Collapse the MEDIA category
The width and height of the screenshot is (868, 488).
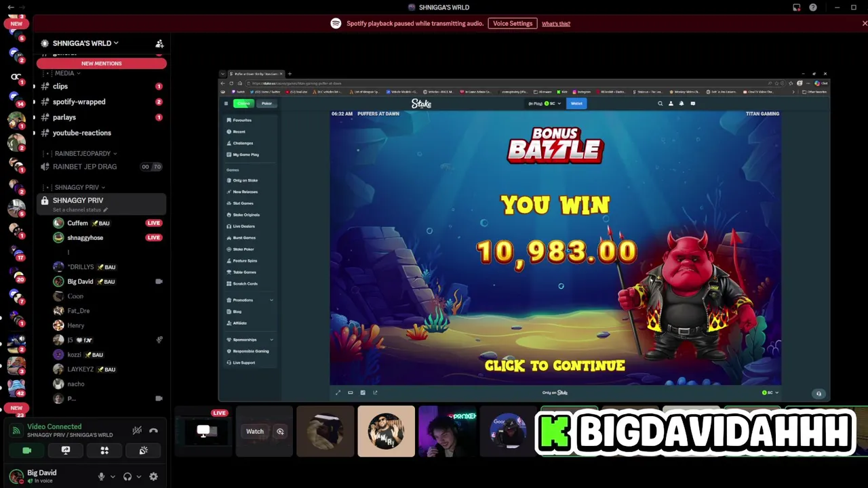pyautogui.click(x=66, y=73)
